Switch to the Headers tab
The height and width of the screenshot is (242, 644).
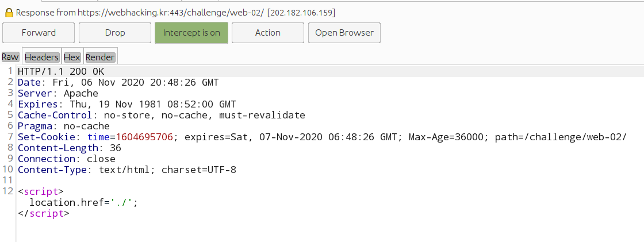tap(42, 57)
